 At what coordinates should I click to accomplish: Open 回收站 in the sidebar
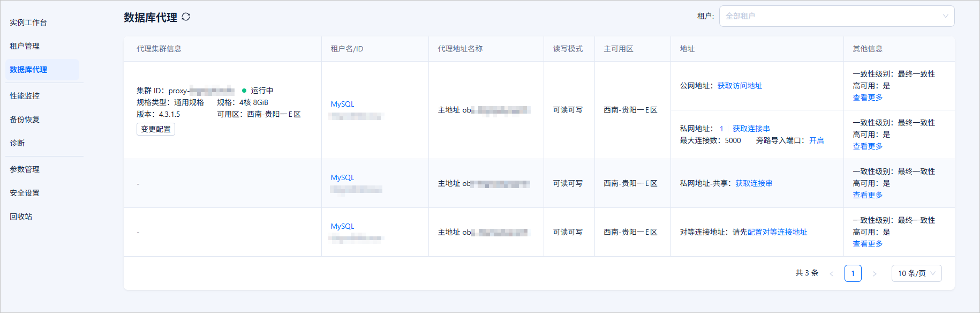click(x=21, y=217)
